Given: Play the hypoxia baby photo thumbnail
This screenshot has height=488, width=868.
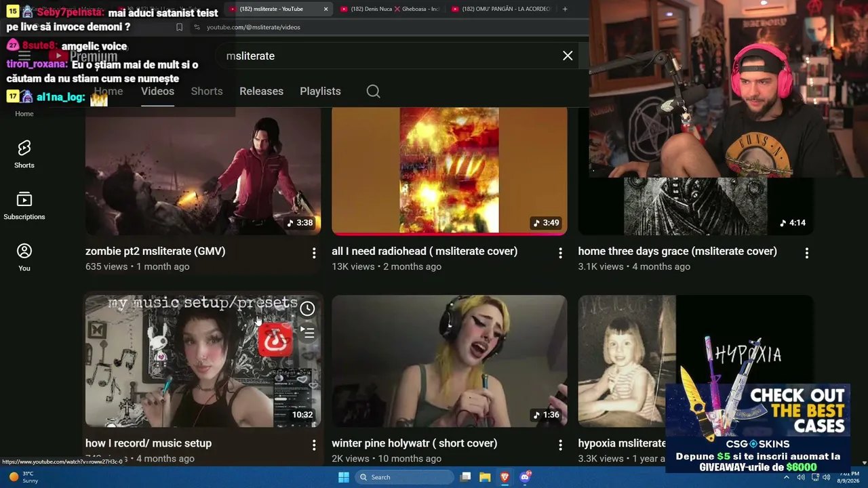Looking at the screenshot, I should [627, 361].
